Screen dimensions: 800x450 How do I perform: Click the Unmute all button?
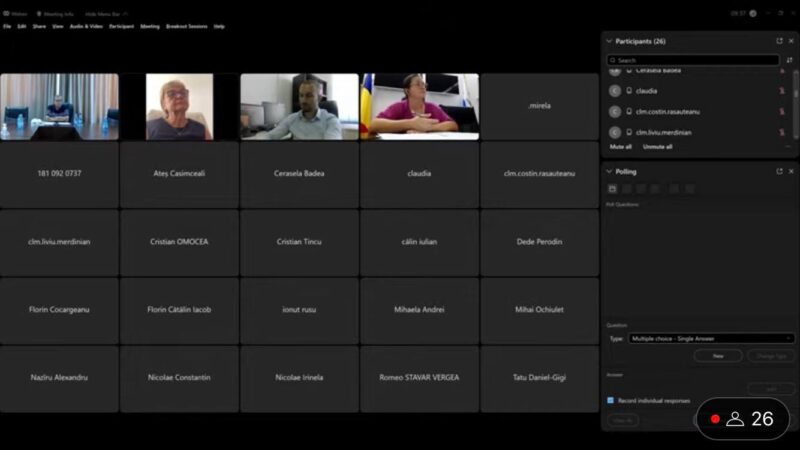657,147
